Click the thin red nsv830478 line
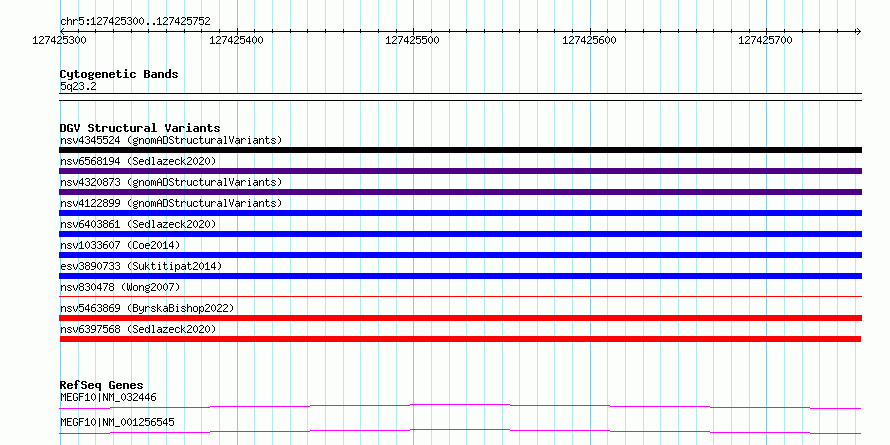Viewport: 890px width, 445px height. coord(460,296)
